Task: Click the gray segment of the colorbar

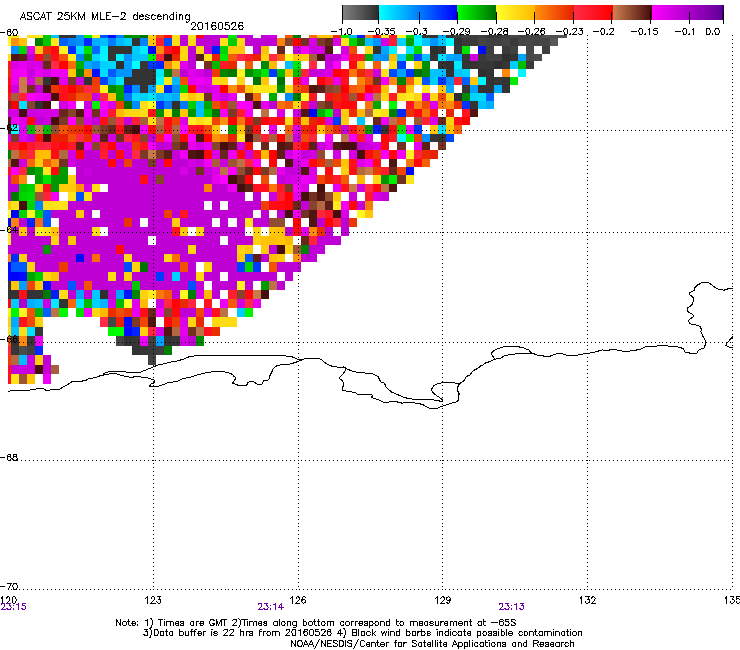Action: point(361,13)
